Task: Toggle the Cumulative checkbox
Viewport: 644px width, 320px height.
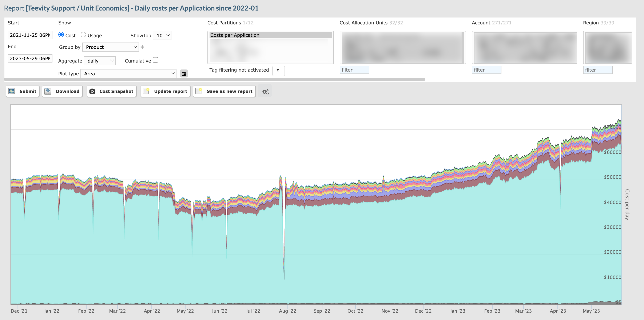Action: (155, 60)
